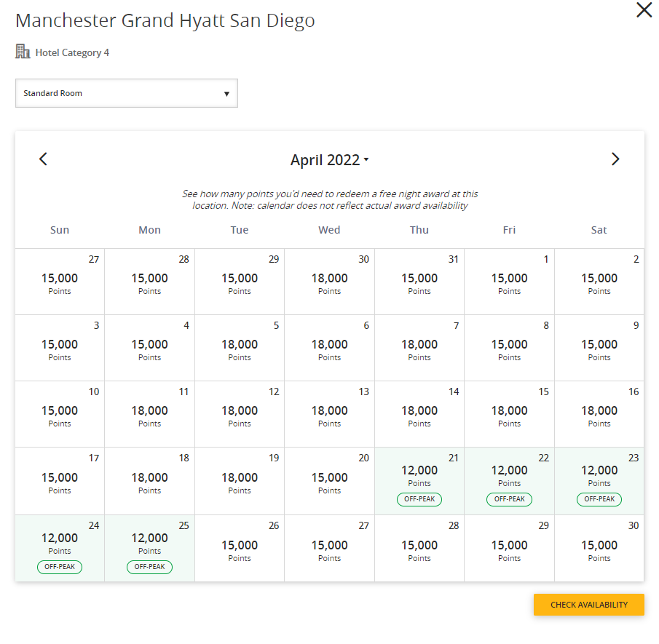
Task: Close the award calendar dialog
Action: pos(644,10)
